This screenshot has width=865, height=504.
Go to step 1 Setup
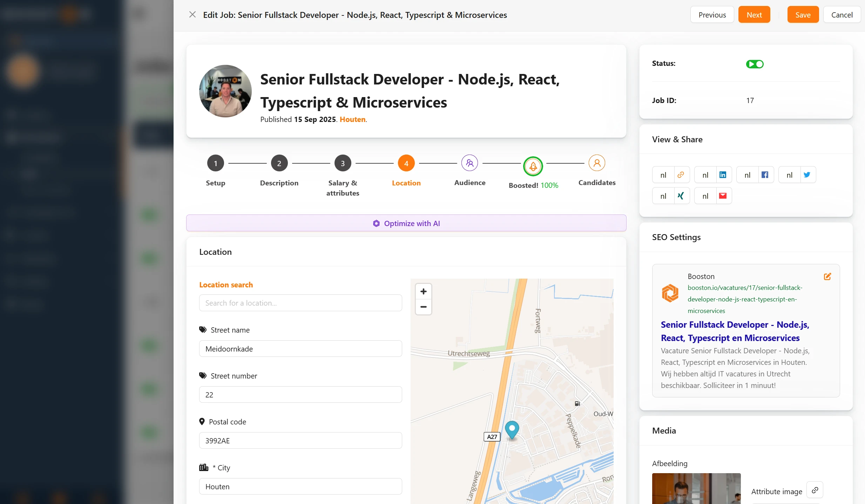point(215,163)
